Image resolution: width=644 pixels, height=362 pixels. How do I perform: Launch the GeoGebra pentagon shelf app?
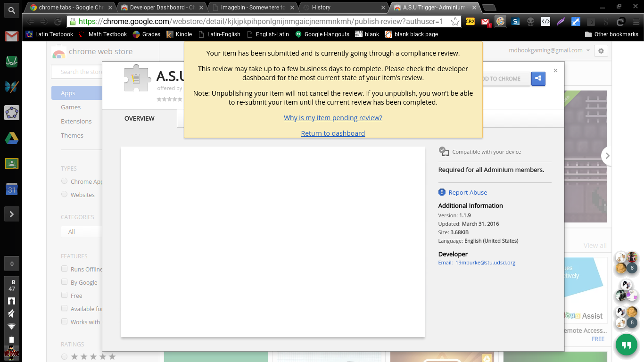click(x=11, y=113)
